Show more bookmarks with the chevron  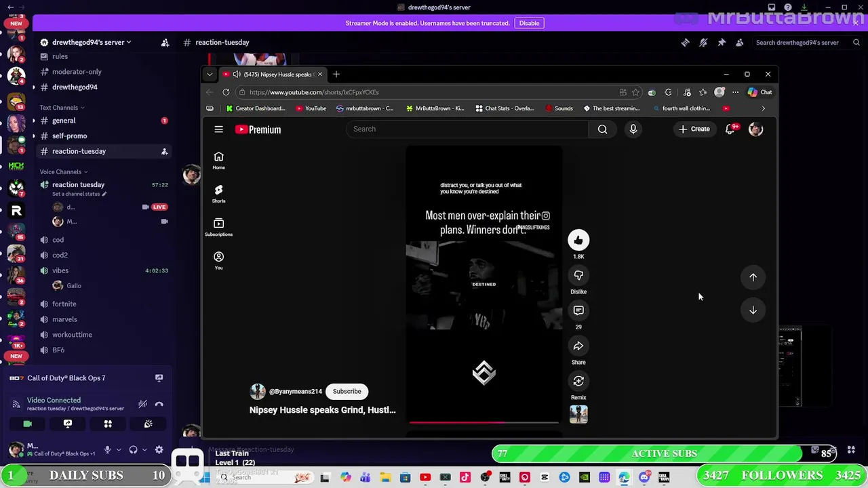(763, 108)
